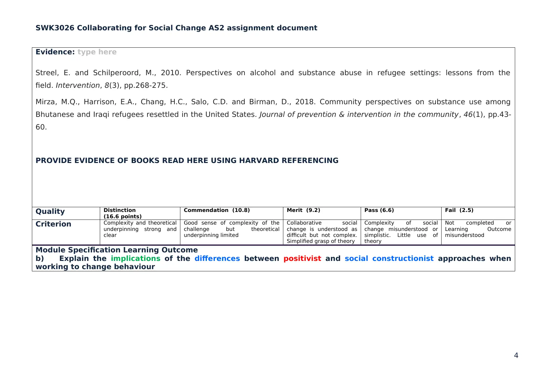554x392 pixels.
Task: Click the 'Pass (6.6)' cell
Action: pyautogui.click(x=401, y=213)
